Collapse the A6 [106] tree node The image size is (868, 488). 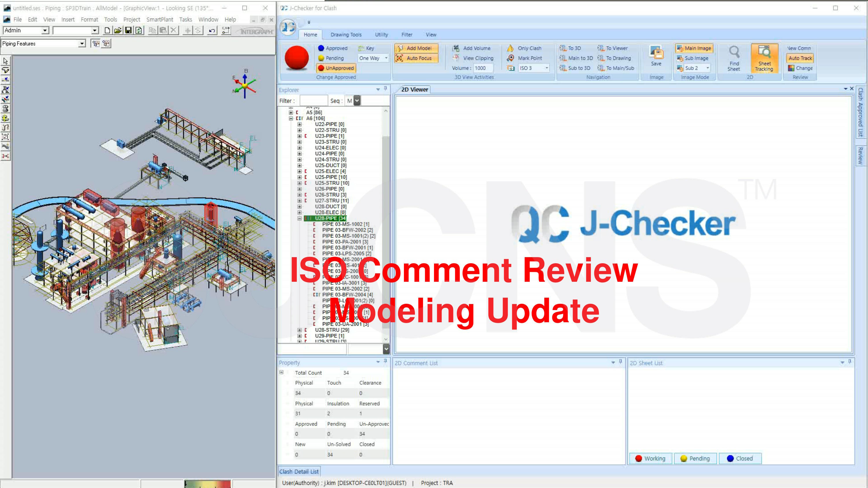pyautogui.click(x=290, y=118)
